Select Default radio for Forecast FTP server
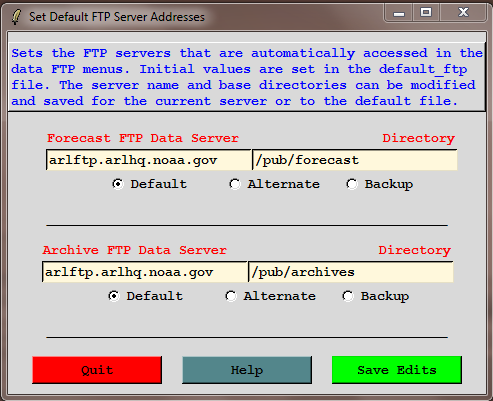The width and height of the screenshot is (493, 401). tap(118, 184)
